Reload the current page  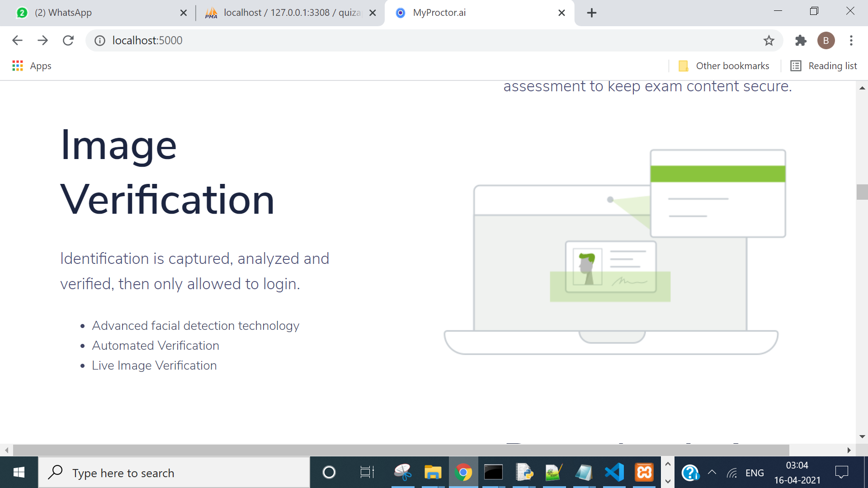coord(68,41)
